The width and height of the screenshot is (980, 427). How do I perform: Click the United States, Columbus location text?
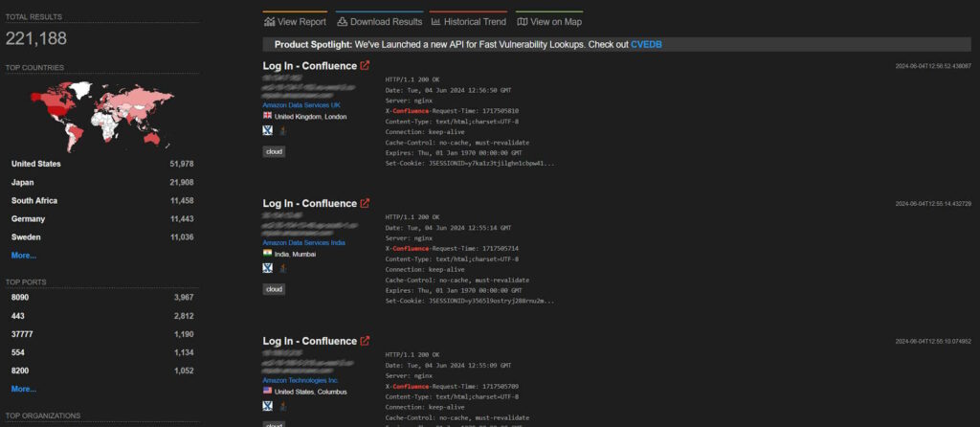(x=311, y=392)
